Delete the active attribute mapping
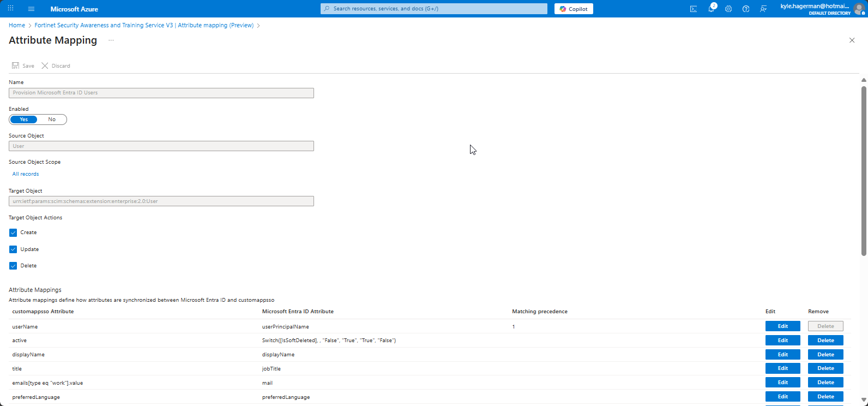The image size is (868, 406). click(x=825, y=341)
